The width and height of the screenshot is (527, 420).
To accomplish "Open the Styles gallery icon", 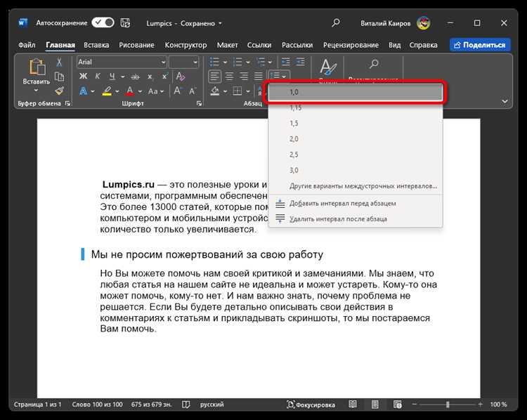I will coord(327,67).
